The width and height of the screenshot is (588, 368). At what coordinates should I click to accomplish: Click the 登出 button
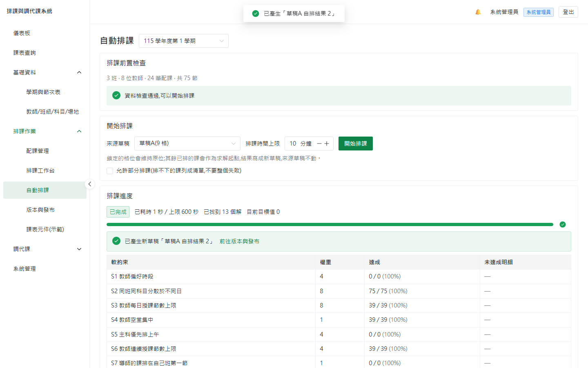point(568,12)
